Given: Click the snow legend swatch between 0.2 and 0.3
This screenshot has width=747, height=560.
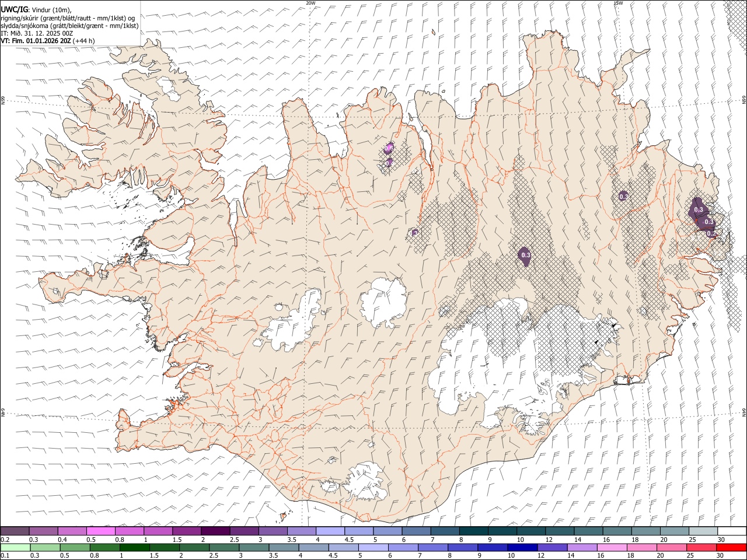Looking at the screenshot, I should (x=15, y=531).
